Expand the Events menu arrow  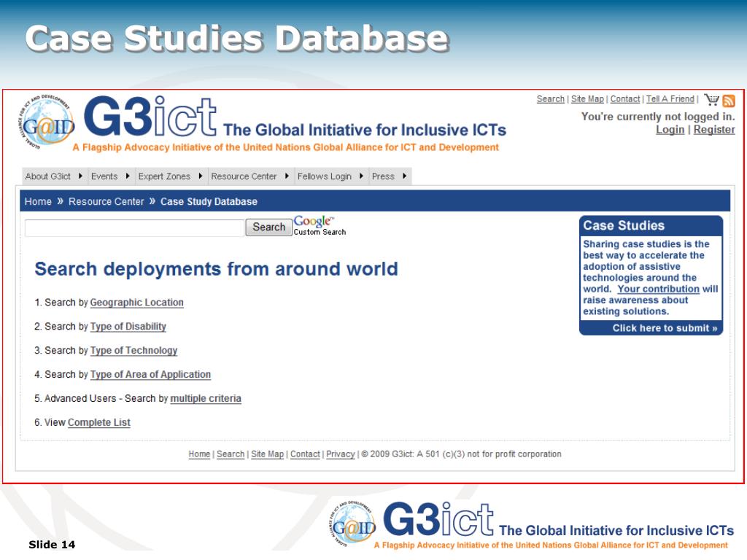click(x=128, y=176)
